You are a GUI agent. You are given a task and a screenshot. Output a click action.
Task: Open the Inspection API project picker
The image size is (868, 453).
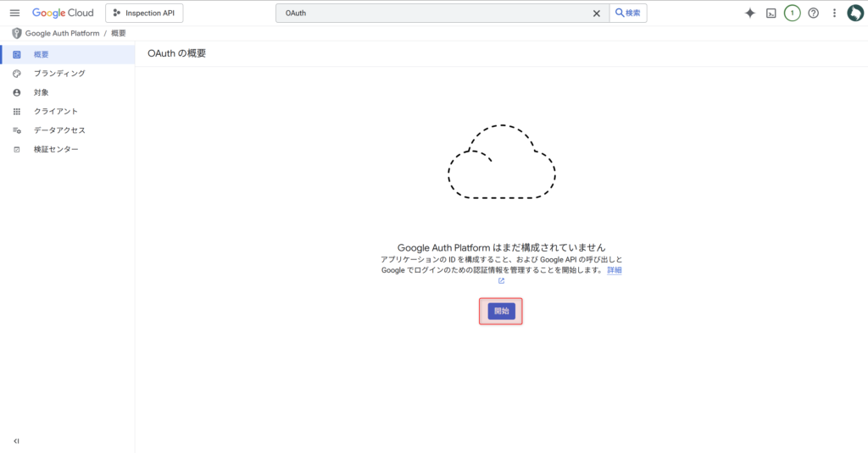click(144, 13)
